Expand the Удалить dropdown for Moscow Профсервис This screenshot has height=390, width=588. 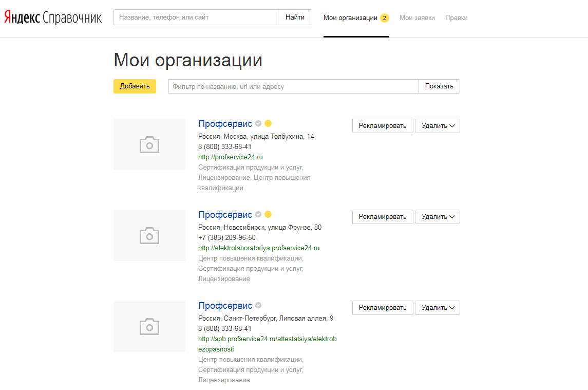click(437, 126)
